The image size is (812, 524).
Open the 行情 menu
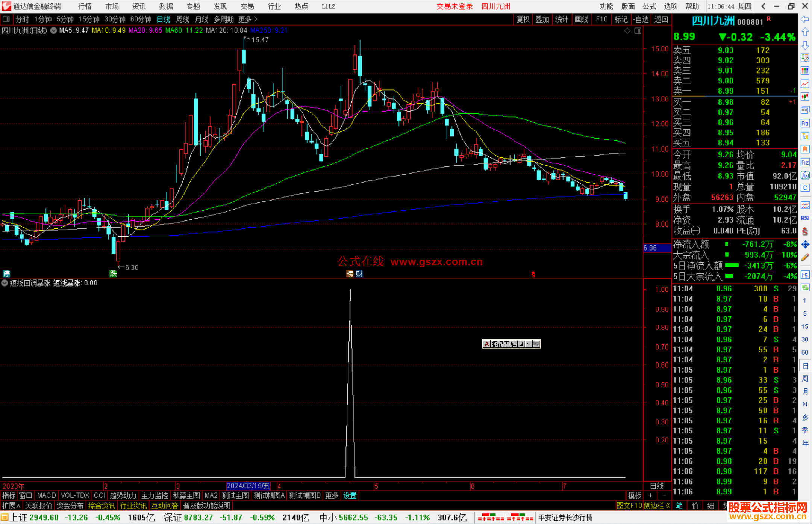click(x=85, y=6)
